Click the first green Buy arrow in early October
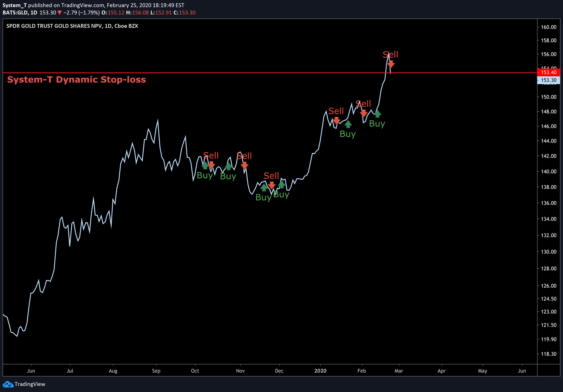The height and width of the screenshot is (392, 563). point(205,166)
